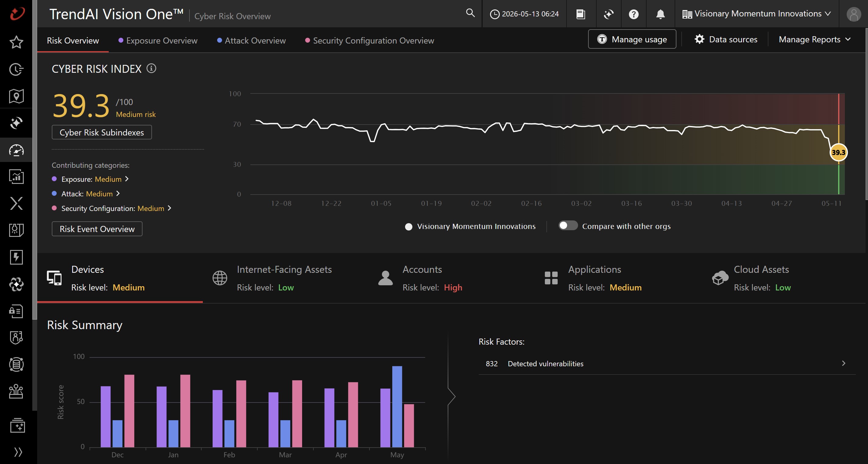
Task: Open the sparkle assistant icon in sidebar
Action: click(16, 123)
